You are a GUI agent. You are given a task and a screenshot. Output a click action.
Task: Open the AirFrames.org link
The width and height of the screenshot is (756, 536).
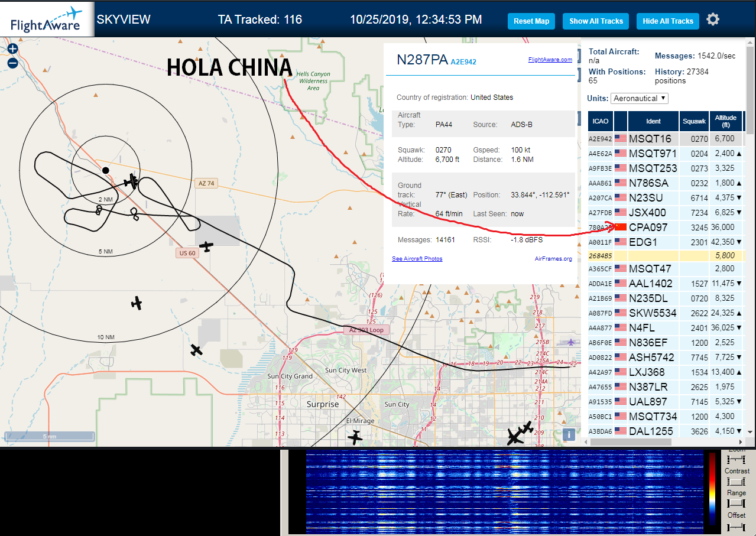(553, 259)
